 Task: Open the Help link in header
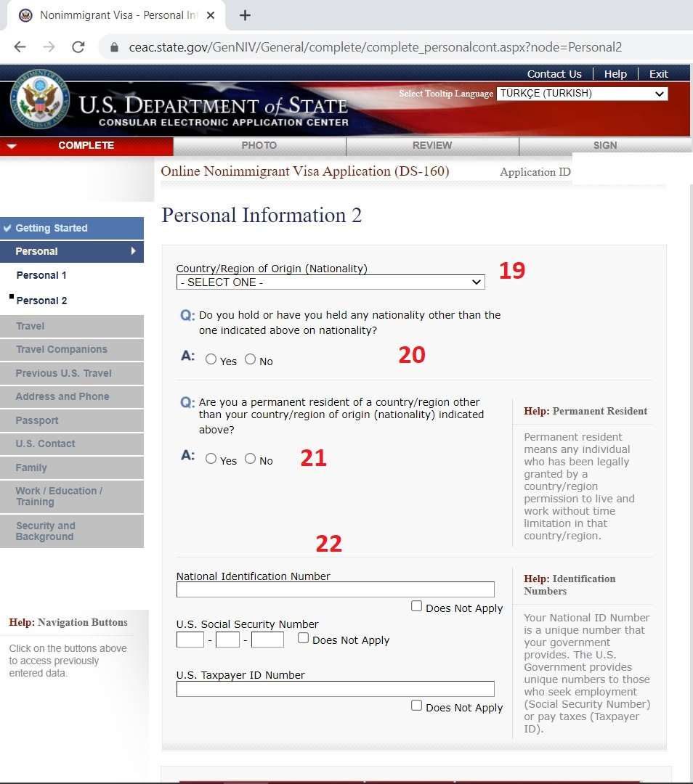point(615,74)
